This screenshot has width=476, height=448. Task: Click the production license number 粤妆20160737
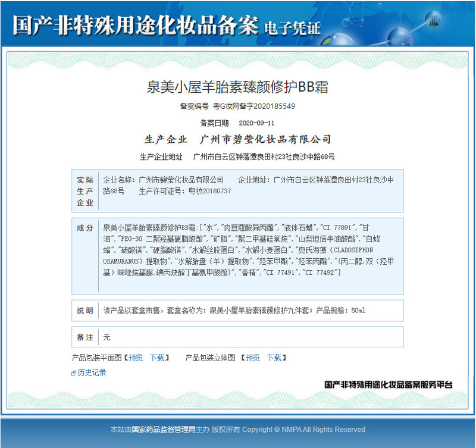[209, 191]
